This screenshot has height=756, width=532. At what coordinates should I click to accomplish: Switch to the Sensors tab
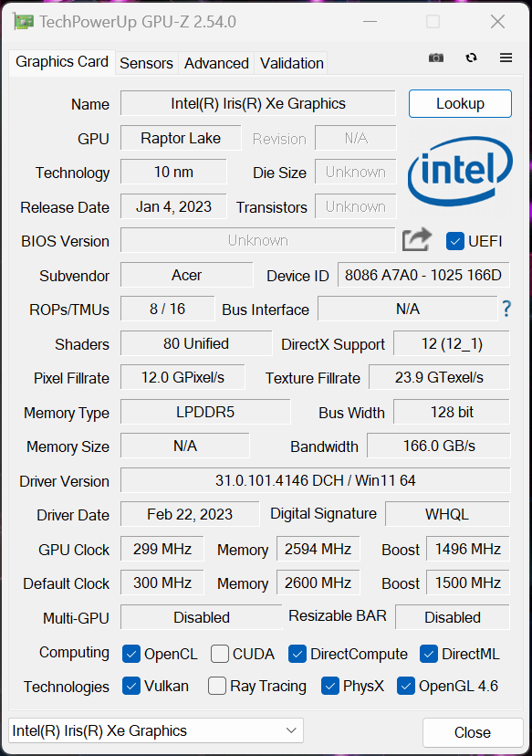147,63
